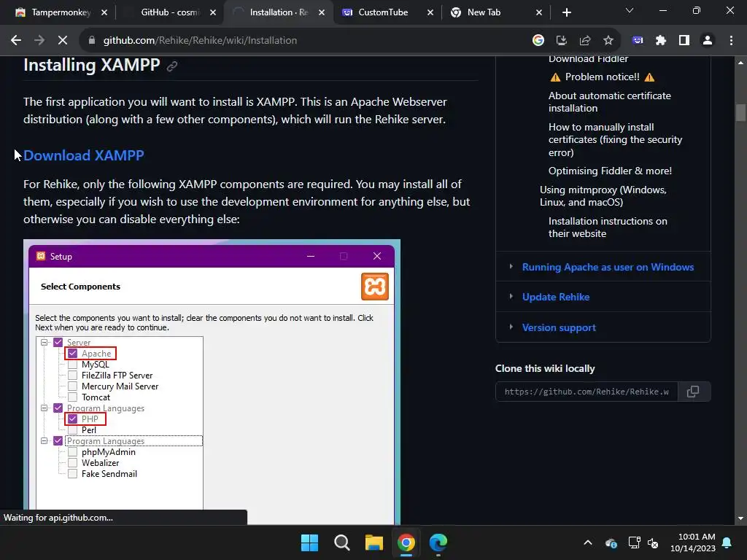This screenshot has width=747, height=560.
Task: Go to the Download Fiddler sidebar link
Action: [x=588, y=60]
